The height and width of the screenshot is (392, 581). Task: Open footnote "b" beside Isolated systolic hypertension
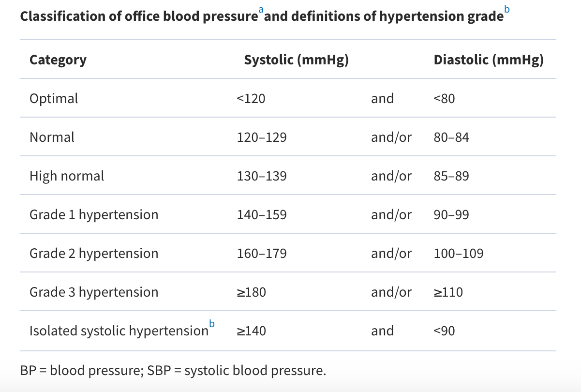point(211,323)
